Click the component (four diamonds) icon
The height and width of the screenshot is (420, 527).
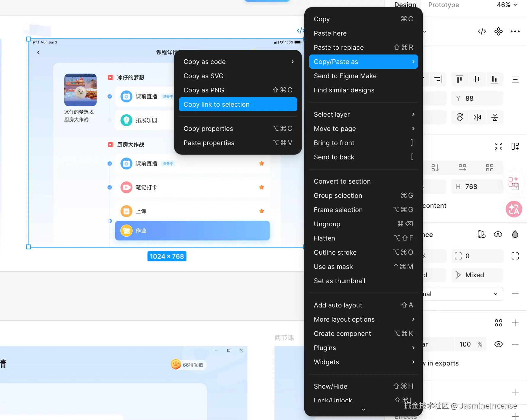click(x=499, y=31)
